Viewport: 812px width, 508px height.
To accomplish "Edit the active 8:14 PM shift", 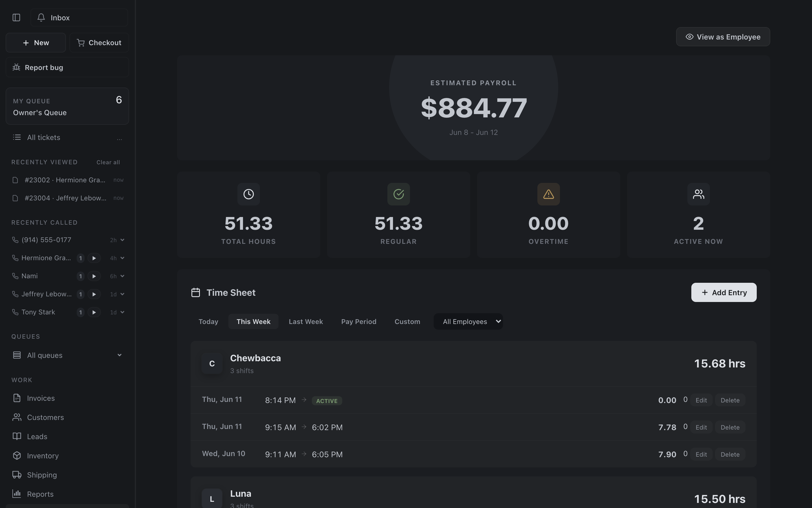I will 701,400.
